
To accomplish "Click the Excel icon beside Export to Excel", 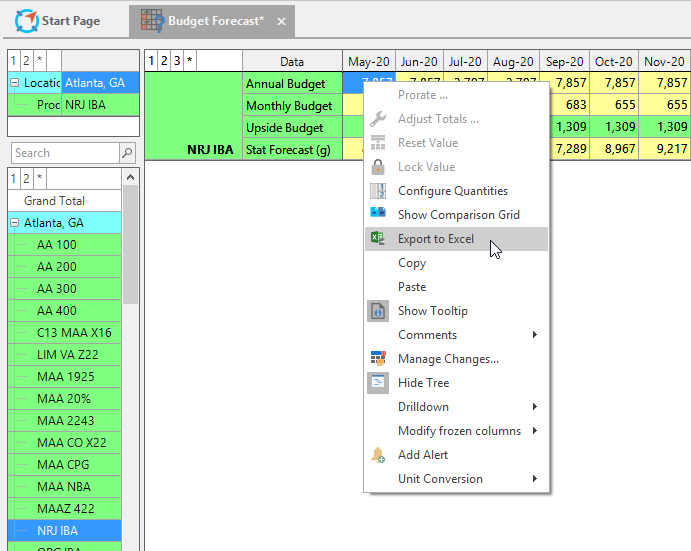I will 378,238.
